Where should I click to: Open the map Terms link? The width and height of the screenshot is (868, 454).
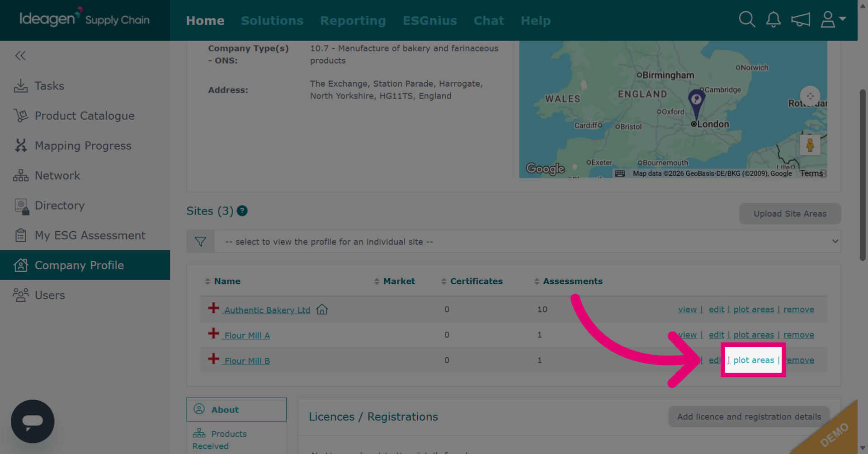tap(811, 173)
